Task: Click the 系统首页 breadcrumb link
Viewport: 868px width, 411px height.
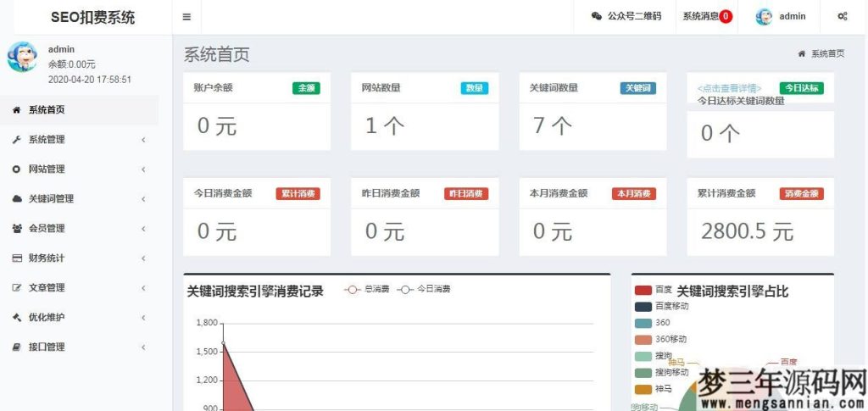Action: [x=827, y=53]
